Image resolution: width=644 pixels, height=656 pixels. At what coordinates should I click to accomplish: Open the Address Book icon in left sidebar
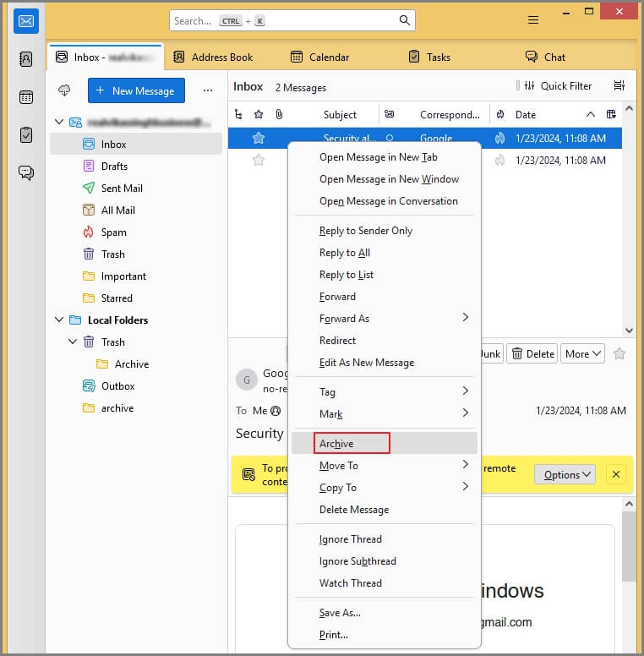click(x=26, y=59)
